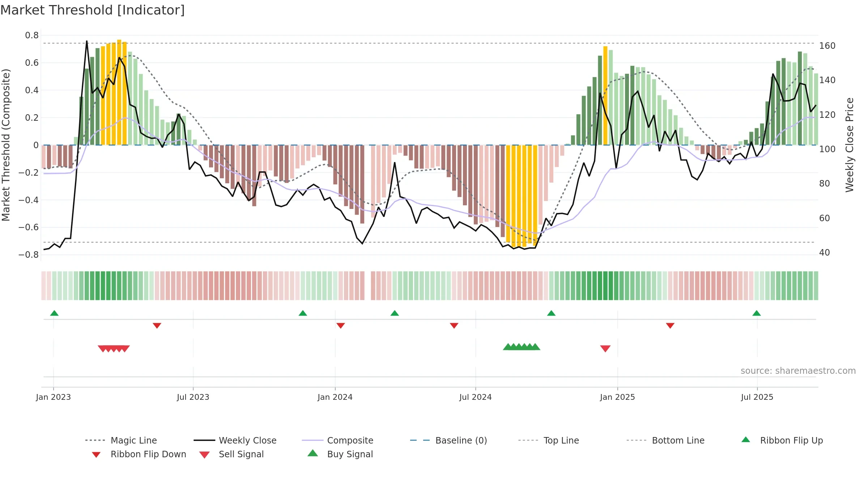This screenshot has width=868, height=488.
Task: Click the cluster of buy signals in Aug 2024
Action: tap(522, 347)
